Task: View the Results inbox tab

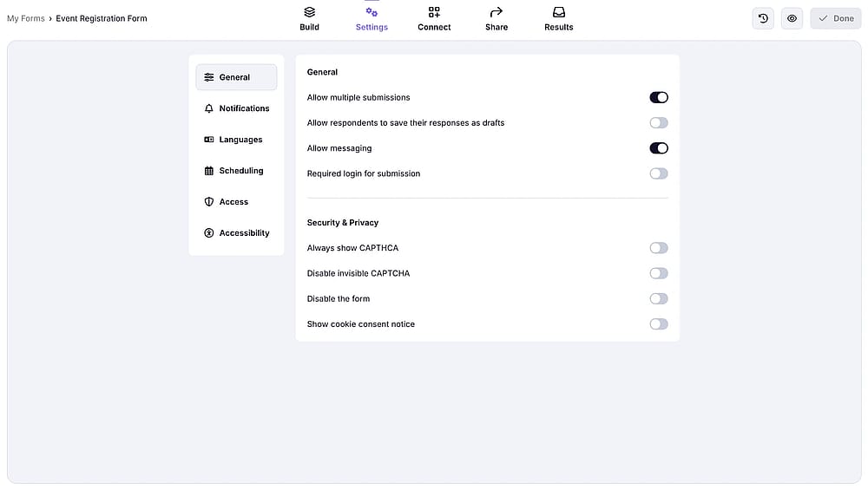Action: [x=558, y=19]
